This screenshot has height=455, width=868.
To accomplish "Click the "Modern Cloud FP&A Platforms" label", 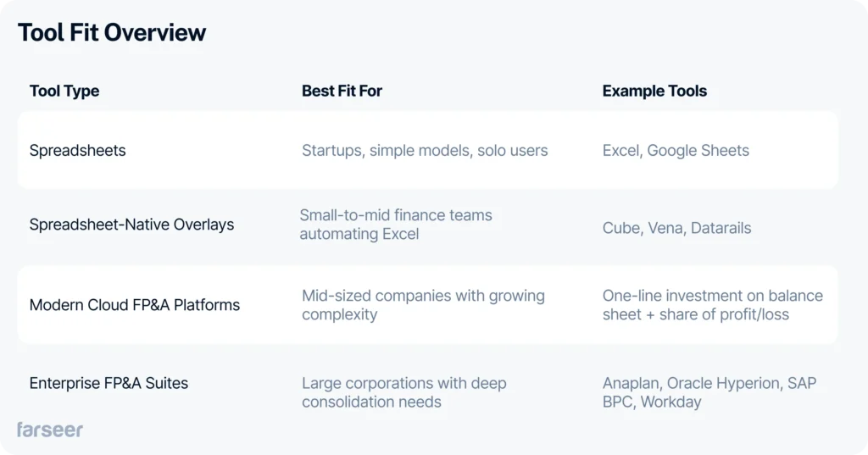I will (135, 305).
